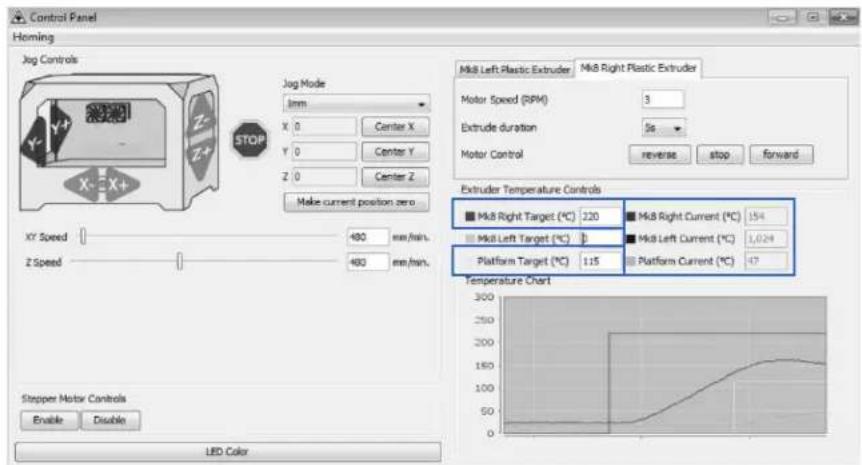Screen dimensions: 862x465
Task: Open the Jog Mode dropdown
Action: point(356,103)
